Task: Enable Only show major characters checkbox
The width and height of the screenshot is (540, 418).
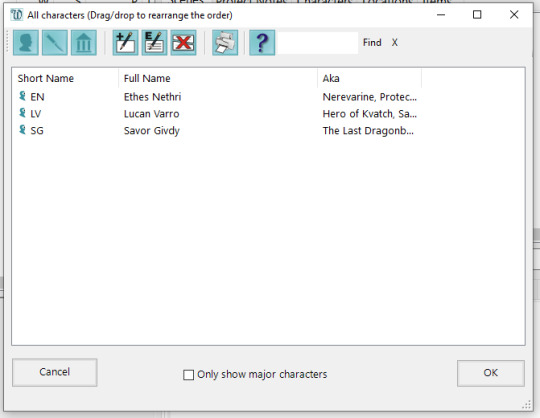Action: [188, 375]
